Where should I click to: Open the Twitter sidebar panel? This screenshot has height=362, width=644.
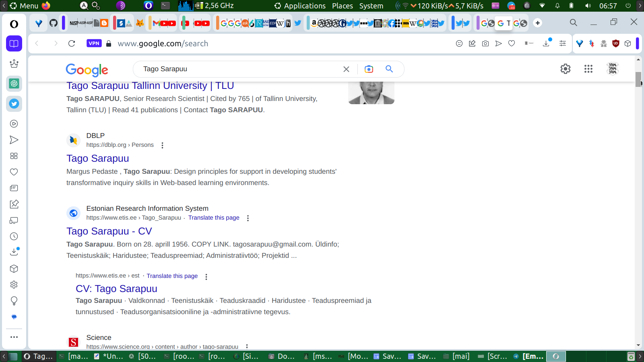(14, 104)
